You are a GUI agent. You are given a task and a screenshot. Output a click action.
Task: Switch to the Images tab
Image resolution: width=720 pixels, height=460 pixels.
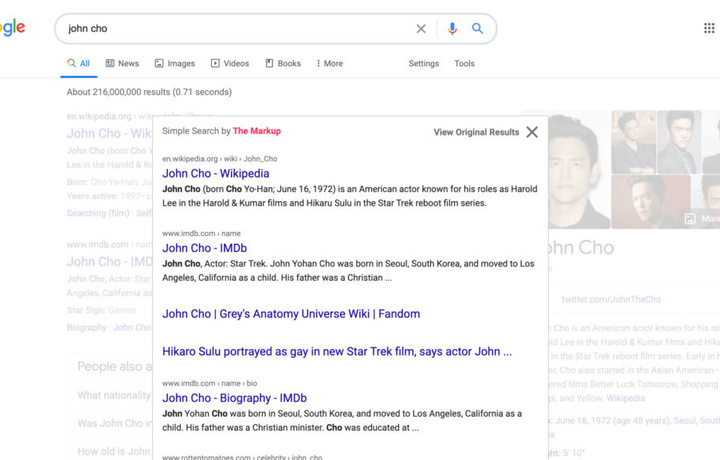[x=174, y=63]
